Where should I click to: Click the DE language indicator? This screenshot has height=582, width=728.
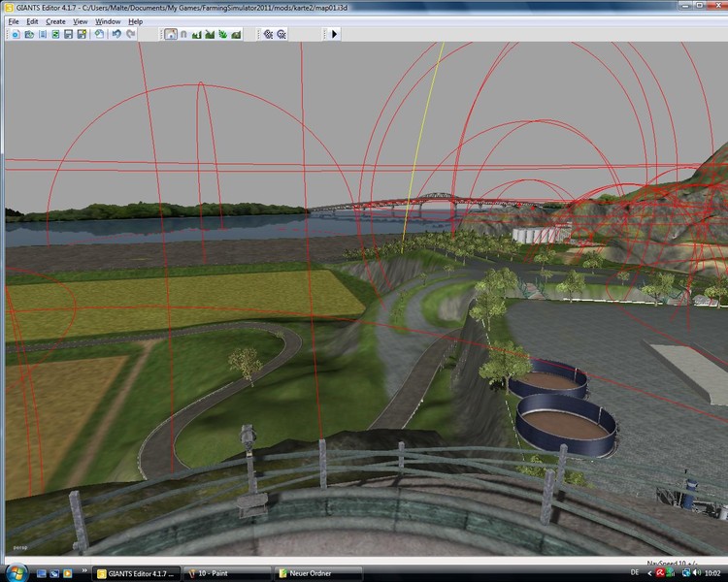click(635, 572)
